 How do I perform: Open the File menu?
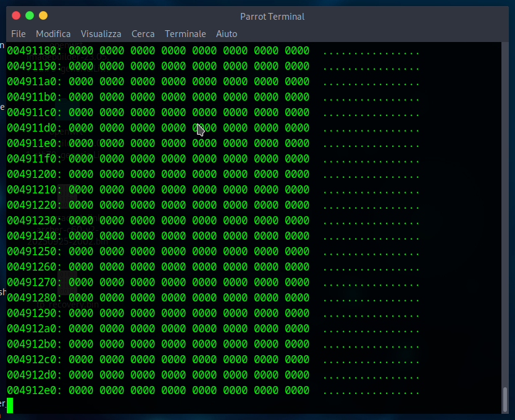pos(19,34)
